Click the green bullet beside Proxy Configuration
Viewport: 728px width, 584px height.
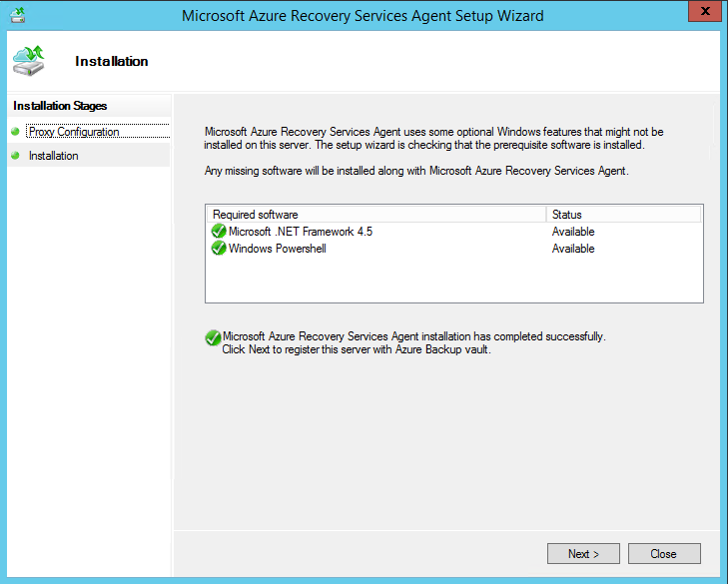click(15, 132)
